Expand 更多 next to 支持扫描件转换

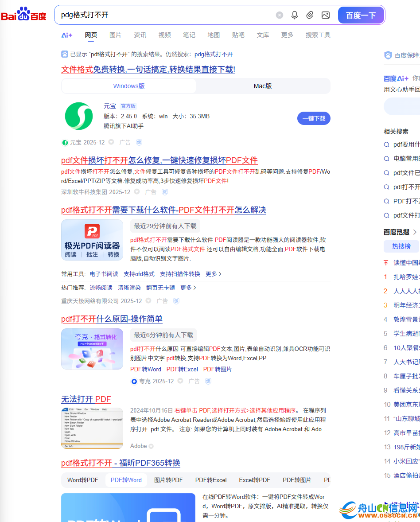coord(214,274)
